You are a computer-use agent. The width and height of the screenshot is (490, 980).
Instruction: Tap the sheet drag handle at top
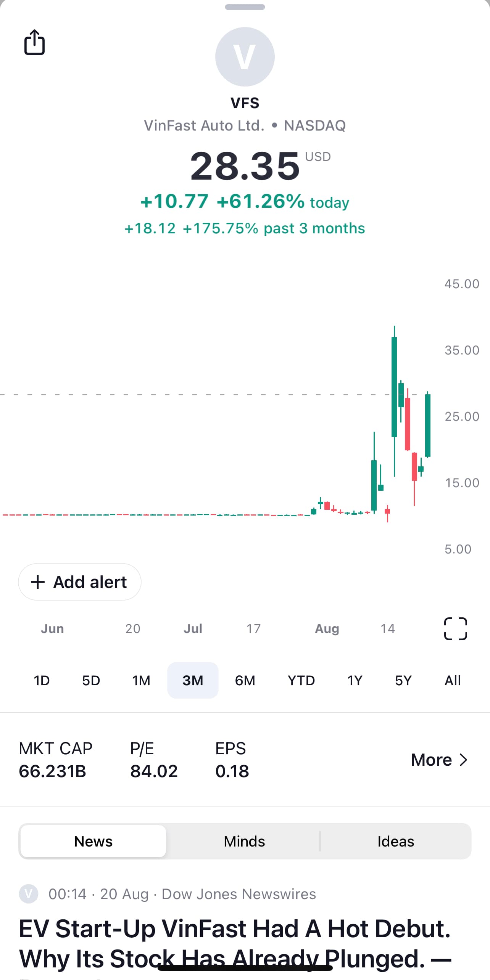click(245, 7)
